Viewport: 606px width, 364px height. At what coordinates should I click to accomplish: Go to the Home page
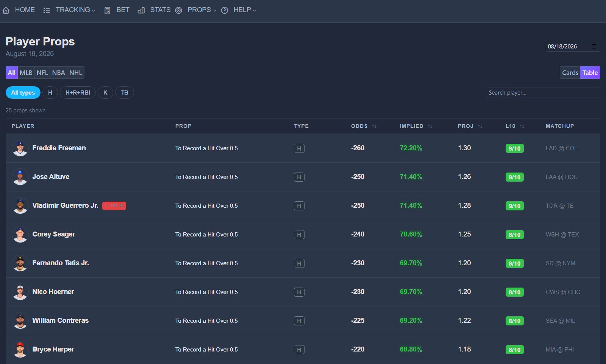pos(25,10)
